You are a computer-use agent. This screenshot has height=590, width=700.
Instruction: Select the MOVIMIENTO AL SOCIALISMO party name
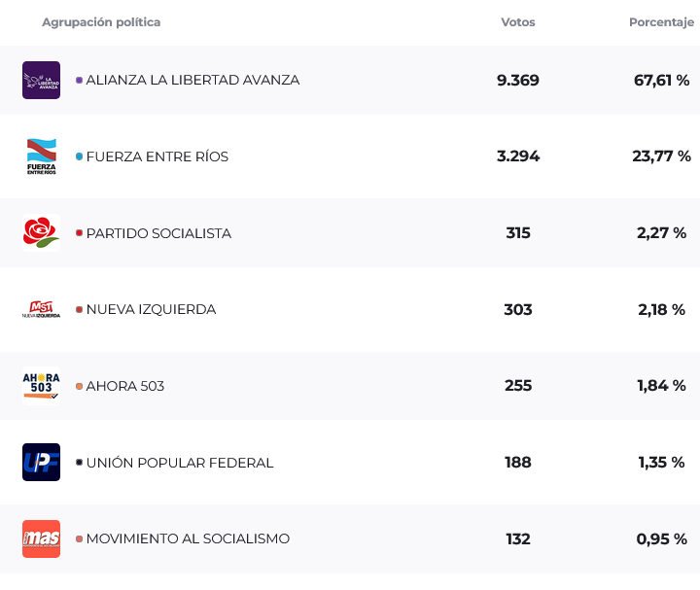[188, 538]
